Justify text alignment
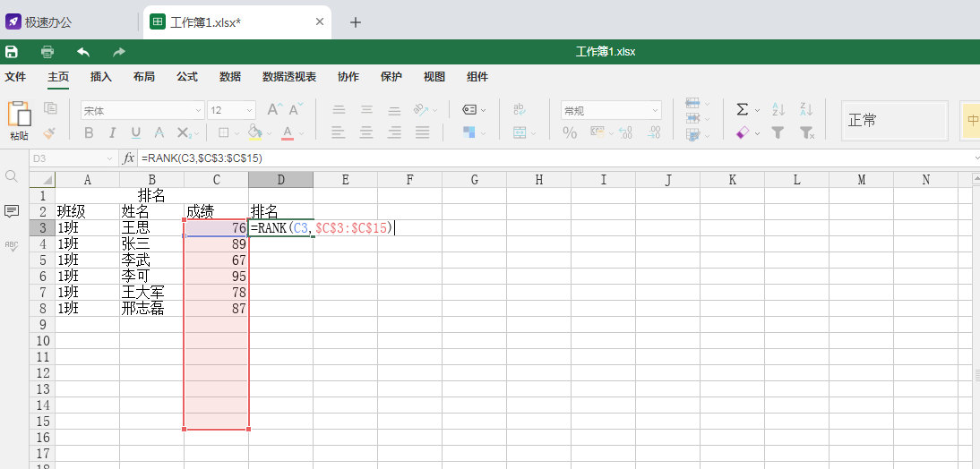 [423, 132]
